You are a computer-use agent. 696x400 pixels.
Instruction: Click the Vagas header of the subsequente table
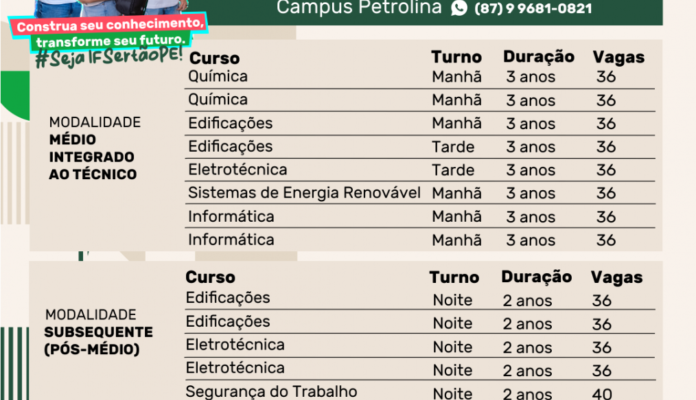click(617, 277)
